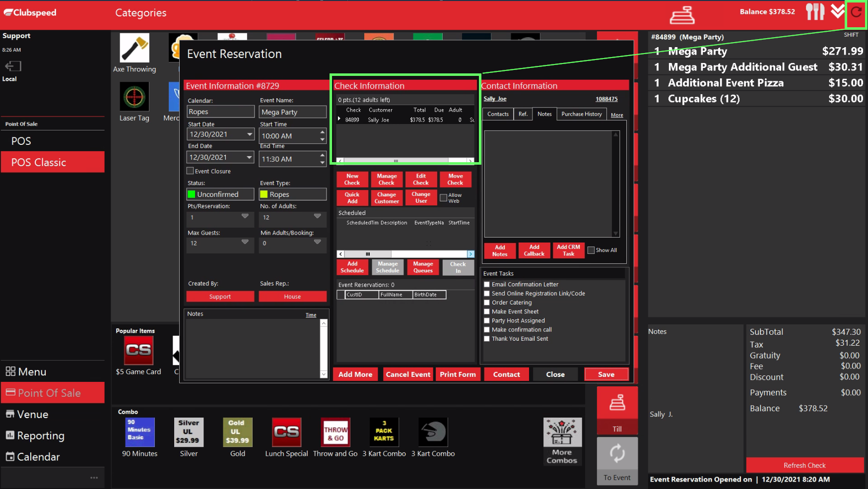Toggle the Show All checkbox
868x489 pixels.
(591, 250)
